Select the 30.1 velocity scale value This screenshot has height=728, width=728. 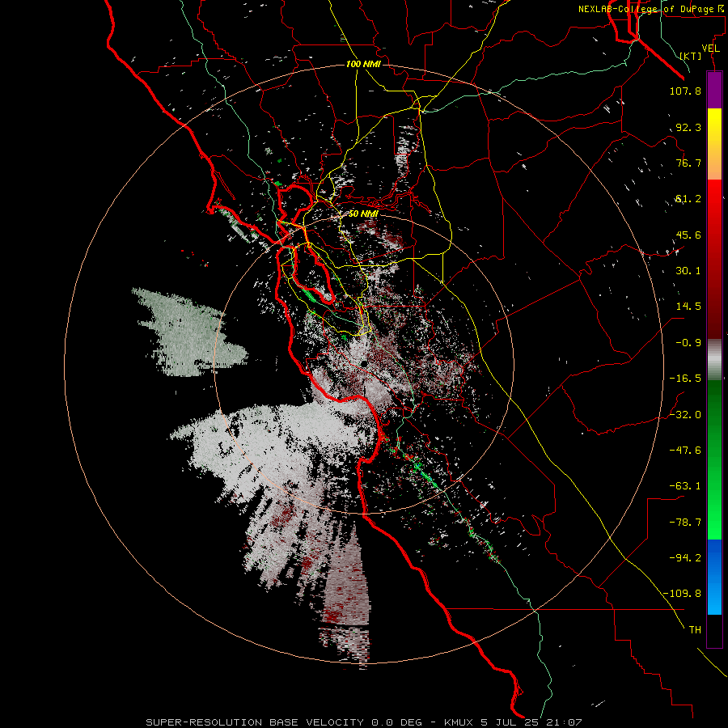(688, 271)
